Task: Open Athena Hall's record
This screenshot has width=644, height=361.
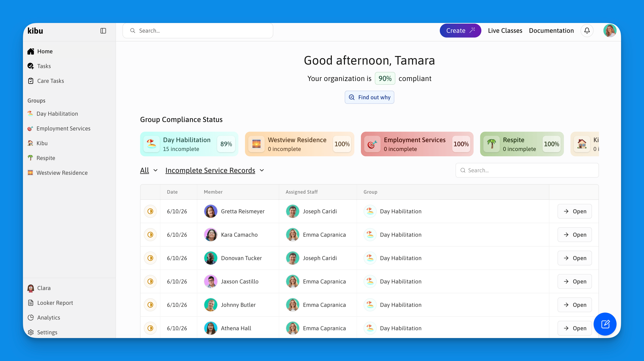Action: 575,328
